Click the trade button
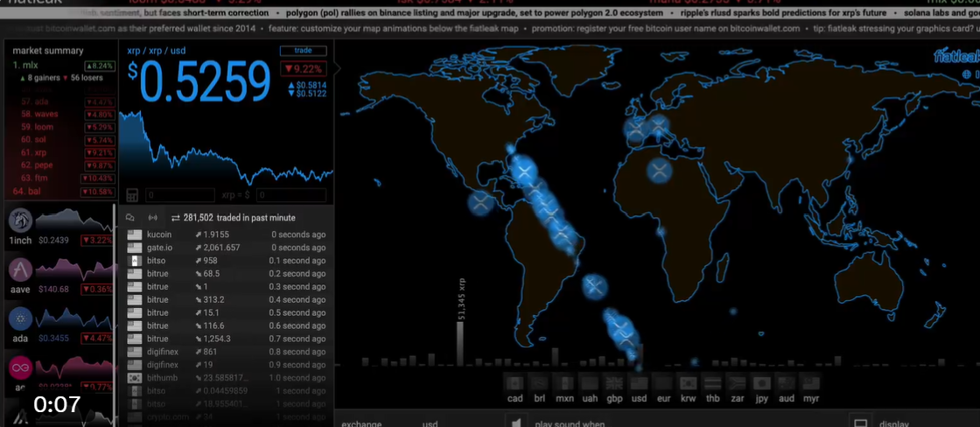 303,52
